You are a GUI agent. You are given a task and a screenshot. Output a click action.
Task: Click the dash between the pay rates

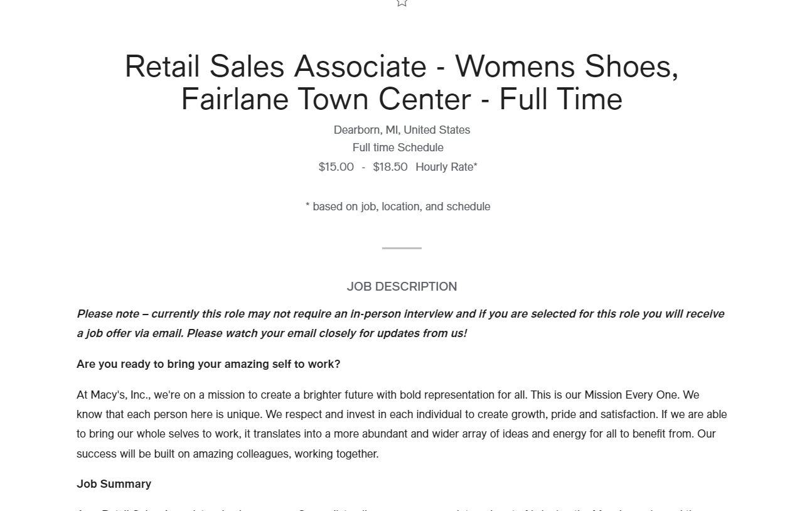pyautogui.click(x=363, y=167)
